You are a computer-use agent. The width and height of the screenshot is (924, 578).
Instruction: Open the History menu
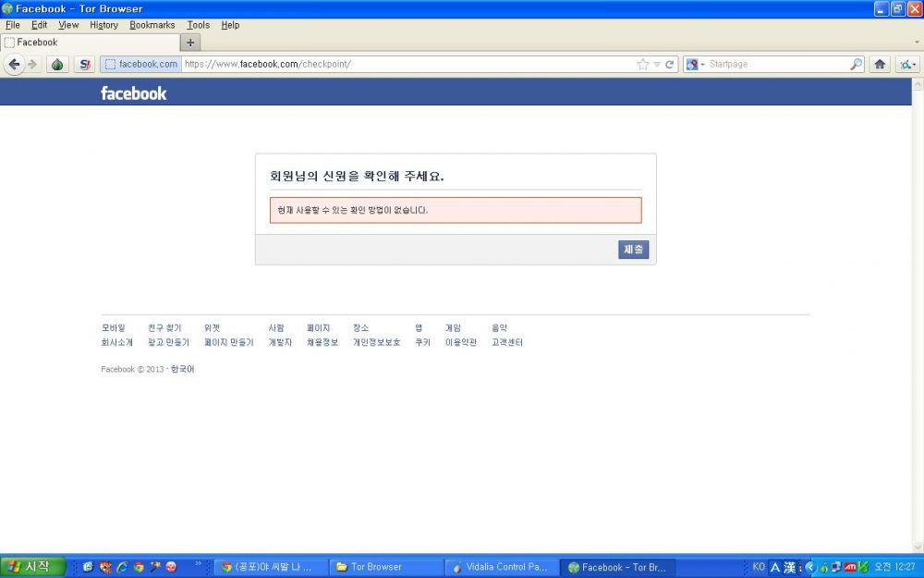click(103, 25)
